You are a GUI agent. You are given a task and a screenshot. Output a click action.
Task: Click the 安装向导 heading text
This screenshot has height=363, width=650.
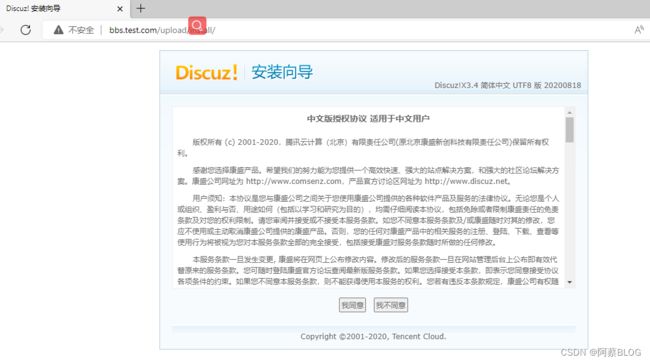point(282,72)
